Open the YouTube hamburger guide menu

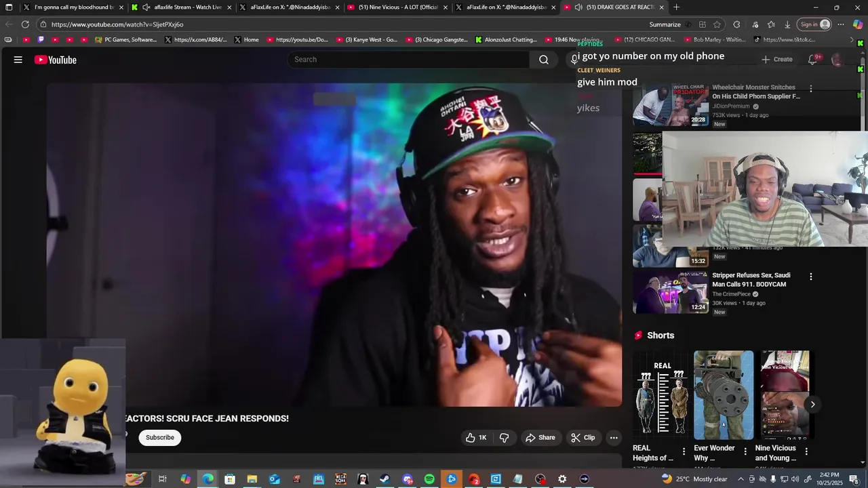tap(18, 60)
